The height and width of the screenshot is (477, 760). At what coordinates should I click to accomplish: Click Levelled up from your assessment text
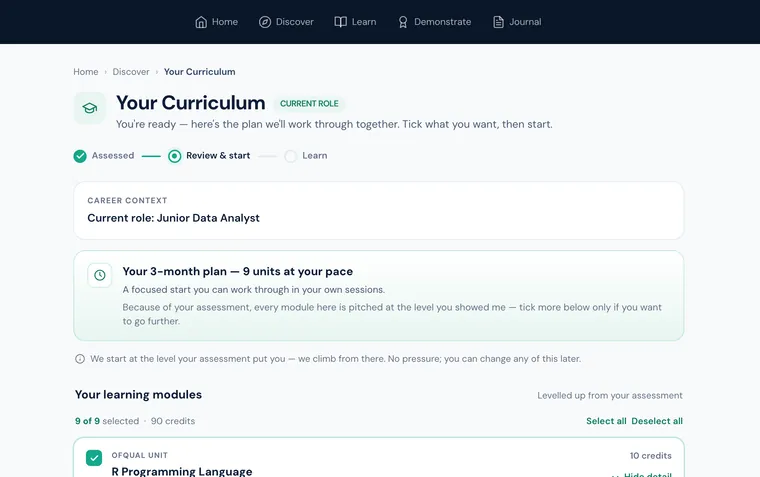tap(610, 396)
